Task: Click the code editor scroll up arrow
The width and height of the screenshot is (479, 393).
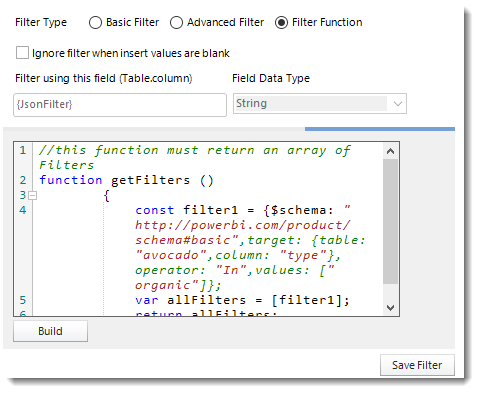Action: click(x=390, y=151)
